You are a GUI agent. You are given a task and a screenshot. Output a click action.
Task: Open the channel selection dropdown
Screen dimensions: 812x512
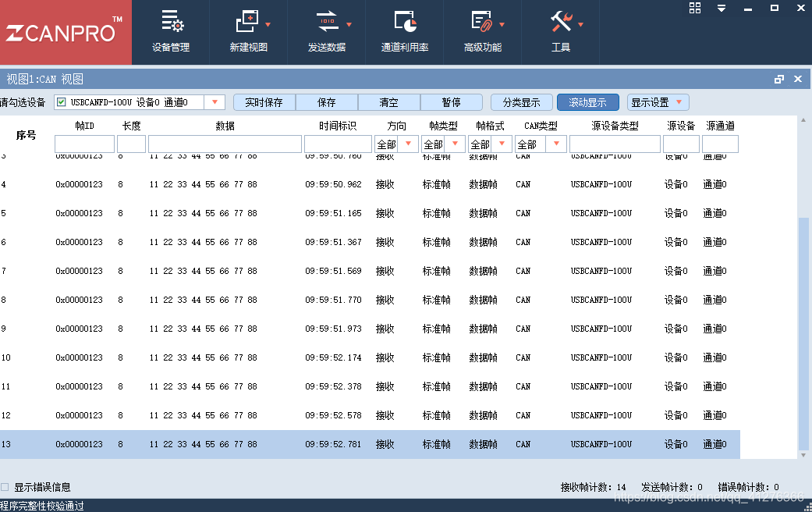tap(215, 101)
